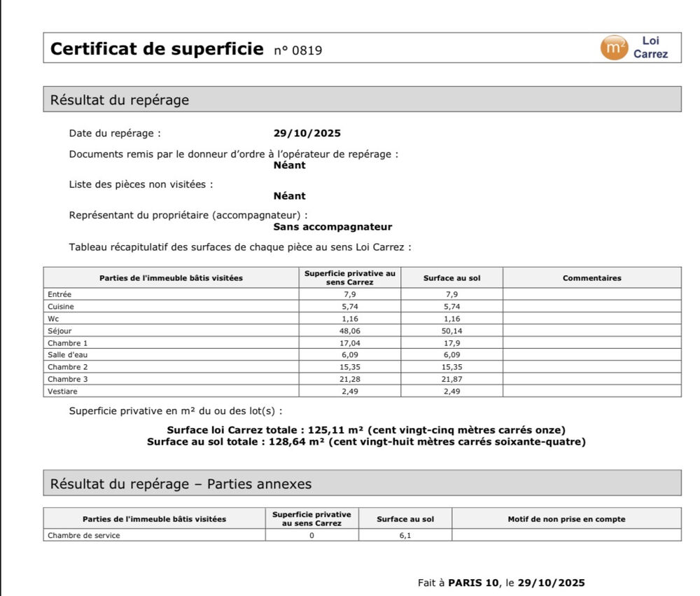Select the Surface au sol column header
The width and height of the screenshot is (700, 596).
[449, 277]
